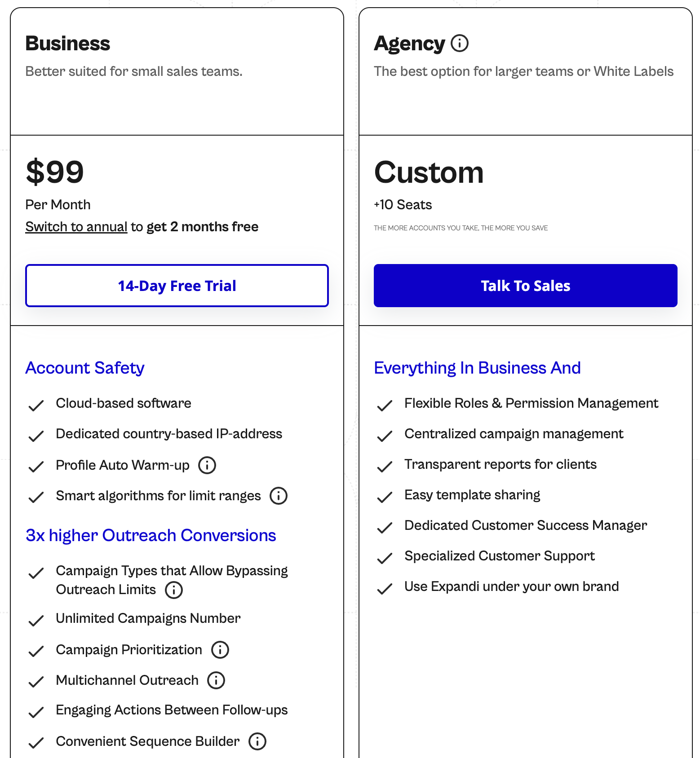This screenshot has height=758, width=700.
Task: Start the 14-Day Free Trial
Action: click(177, 286)
